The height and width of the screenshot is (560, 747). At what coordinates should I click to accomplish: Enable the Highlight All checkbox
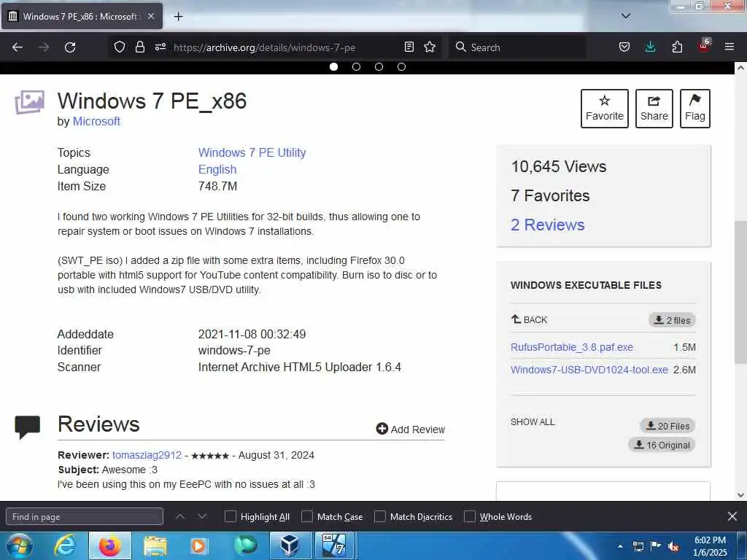(230, 516)
